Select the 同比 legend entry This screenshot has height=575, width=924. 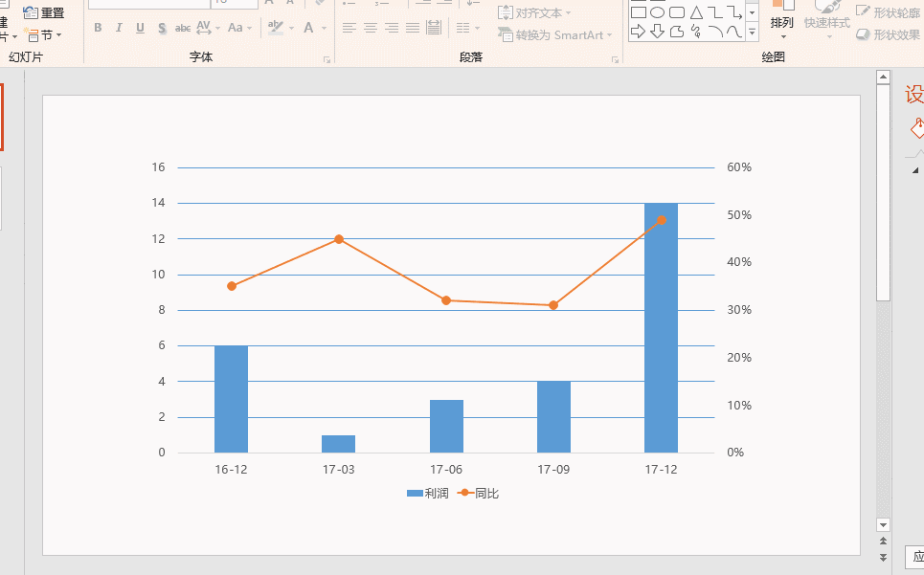point(478,493)
